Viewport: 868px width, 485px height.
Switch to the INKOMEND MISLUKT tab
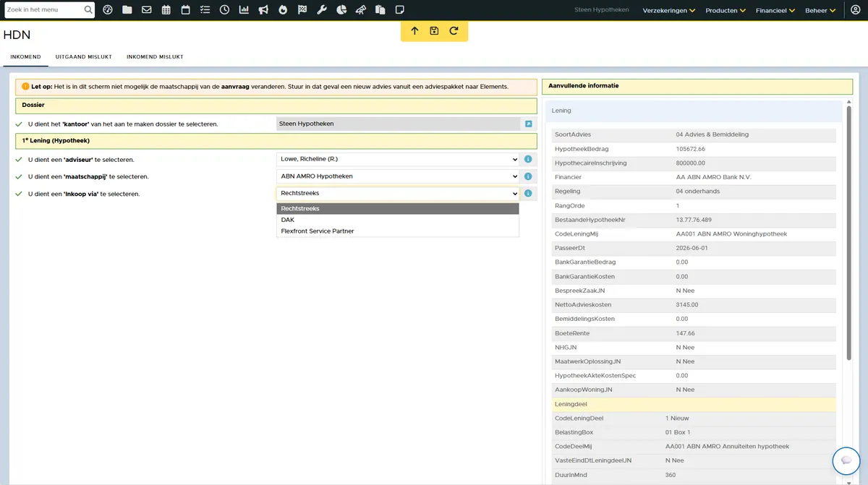(155, 56)
